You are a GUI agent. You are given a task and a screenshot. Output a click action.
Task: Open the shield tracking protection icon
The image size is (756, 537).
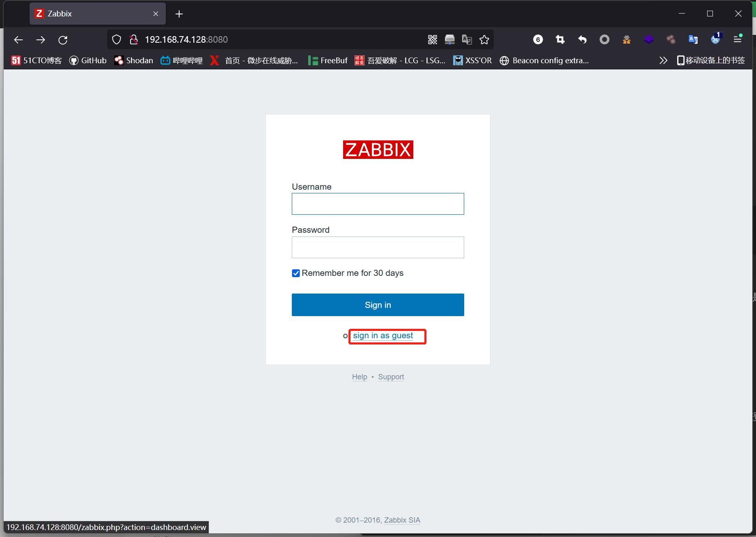pos(117,39)
